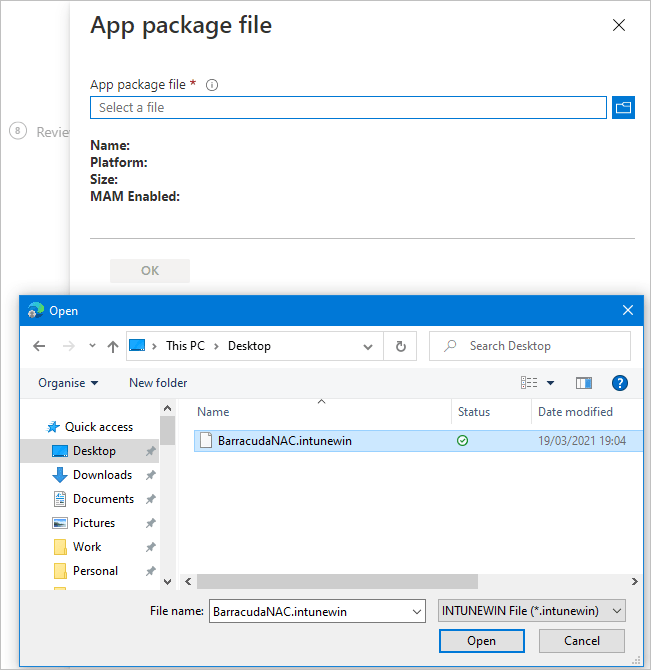Image resolution: width=651 pixels, height=670 pixels.
Task: Sort by the Status column header
Action: pos(474,412)
